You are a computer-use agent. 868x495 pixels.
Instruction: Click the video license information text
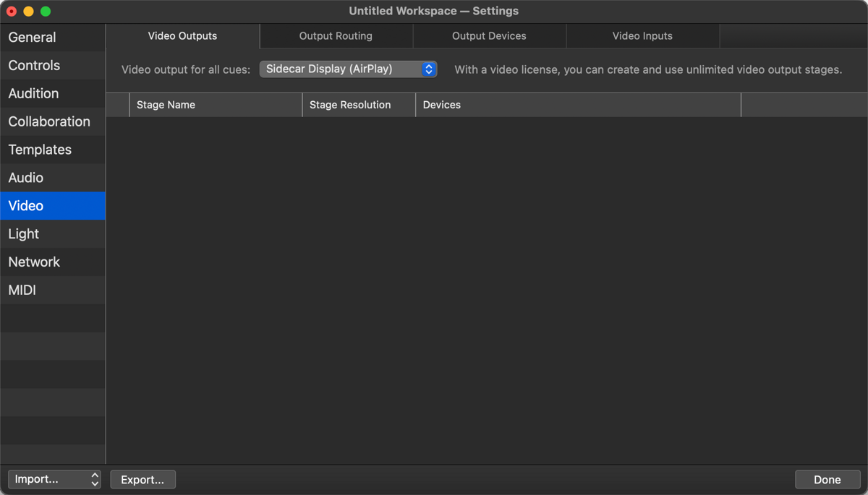coord(648,70)
